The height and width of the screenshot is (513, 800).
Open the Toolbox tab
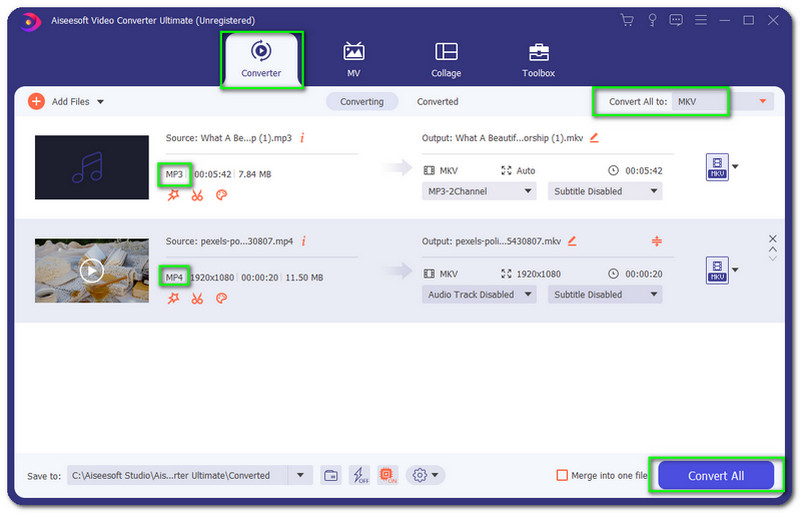538,60
